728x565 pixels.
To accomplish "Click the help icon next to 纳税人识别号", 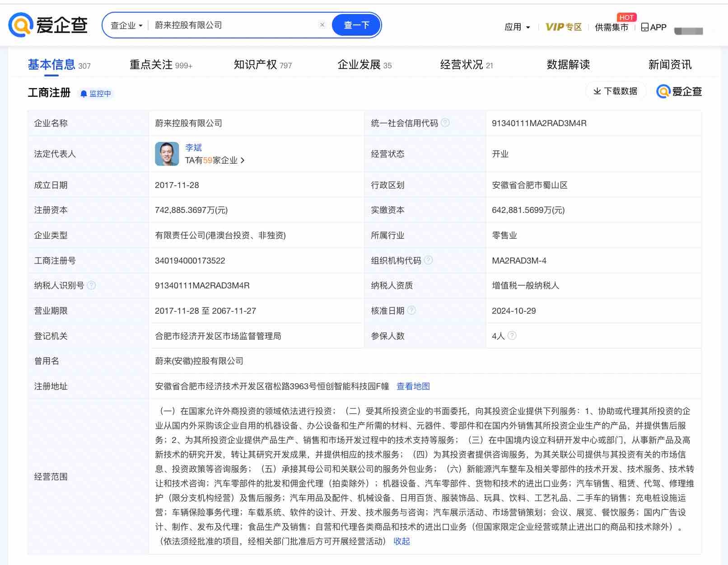I will click(91, 285).
